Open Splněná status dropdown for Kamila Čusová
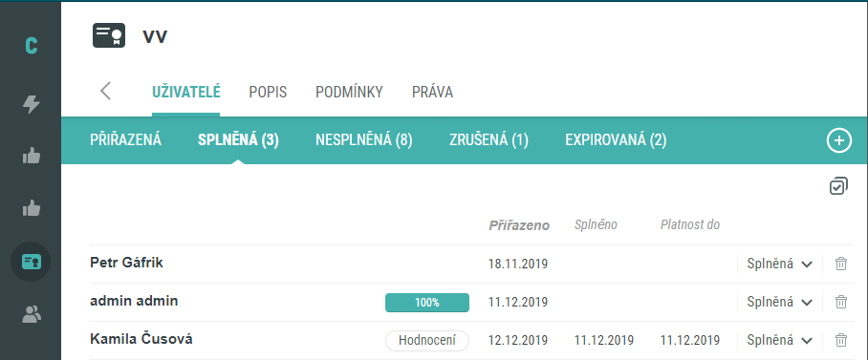Image resolution: width=868 pixels, height=360 pixels. (779, 340)
